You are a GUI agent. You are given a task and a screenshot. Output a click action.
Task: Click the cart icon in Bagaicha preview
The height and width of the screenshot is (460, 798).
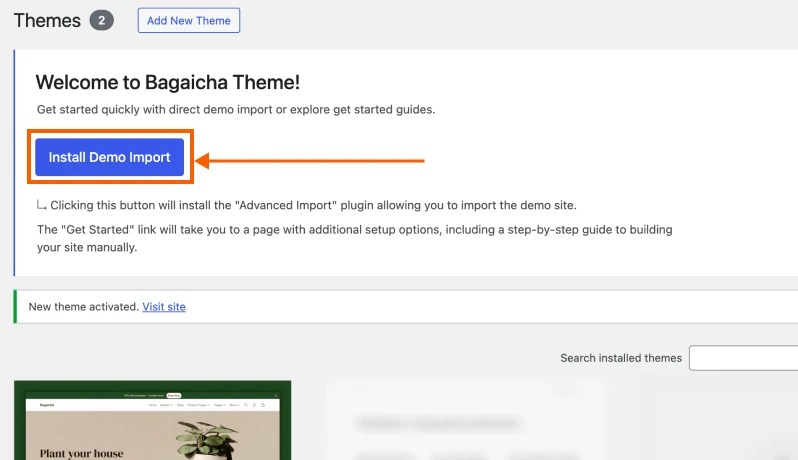pos(263,405)
